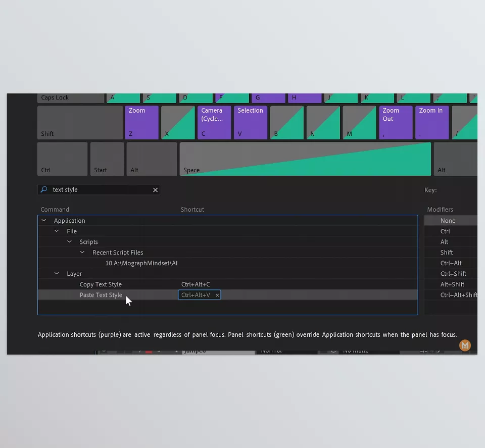Select the 10 A:\MographMindset script entry
Screen dimensions: 485x448
coord(141,263)
